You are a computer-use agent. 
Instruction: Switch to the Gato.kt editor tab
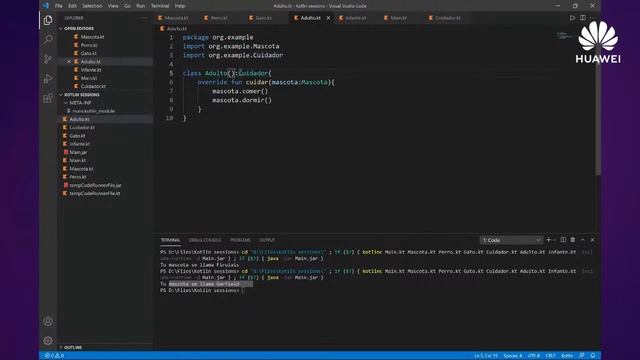coord(263,18)
